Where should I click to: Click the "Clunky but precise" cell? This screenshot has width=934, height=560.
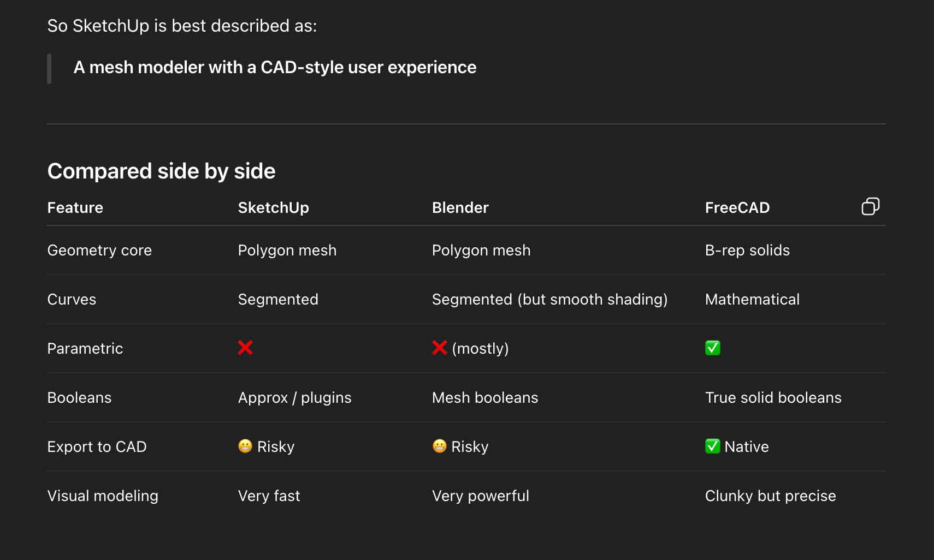pyautogui.click(x=770, y=496)
